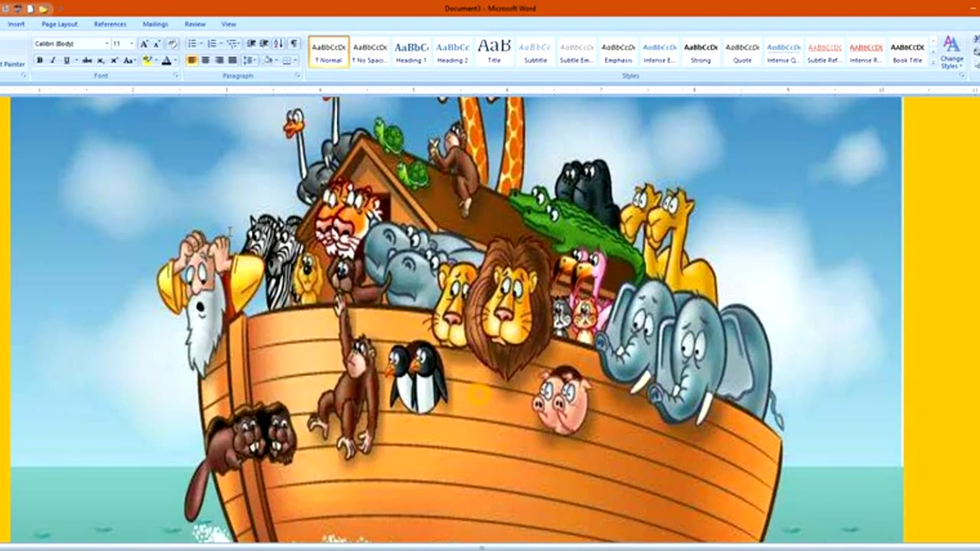Click the Grow Font icon
The image size is (980, 551).
coord(144,44)
